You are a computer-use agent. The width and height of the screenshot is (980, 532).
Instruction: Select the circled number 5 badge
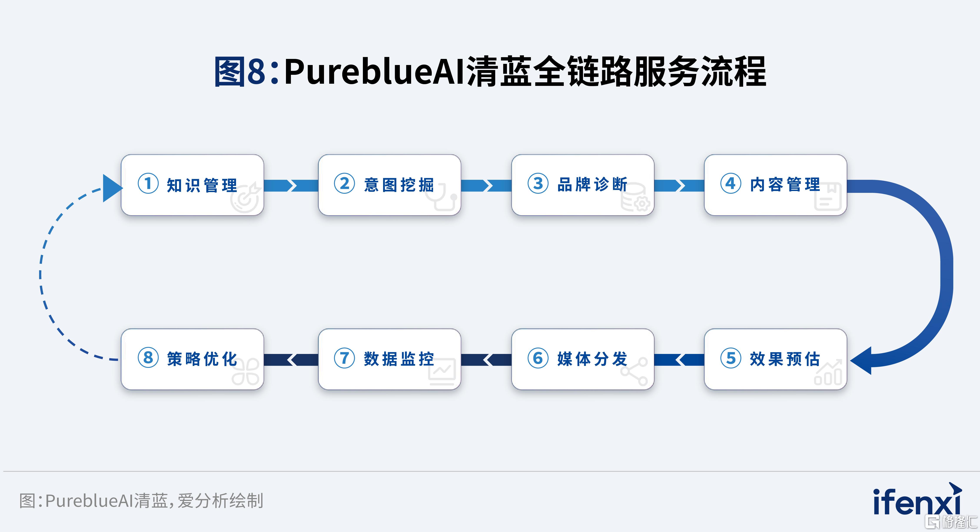click(x=731, y=358)
